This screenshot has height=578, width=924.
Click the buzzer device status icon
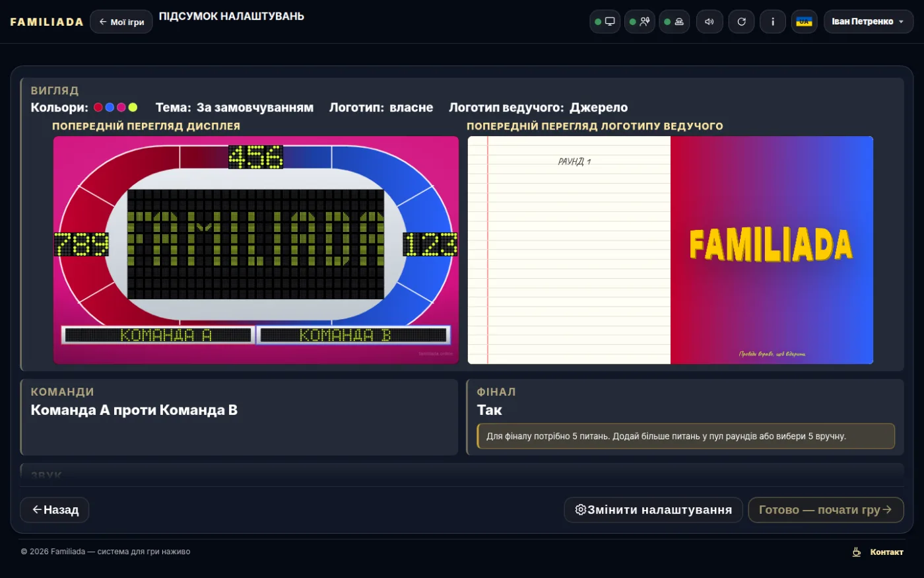click(x=674, y=22)
